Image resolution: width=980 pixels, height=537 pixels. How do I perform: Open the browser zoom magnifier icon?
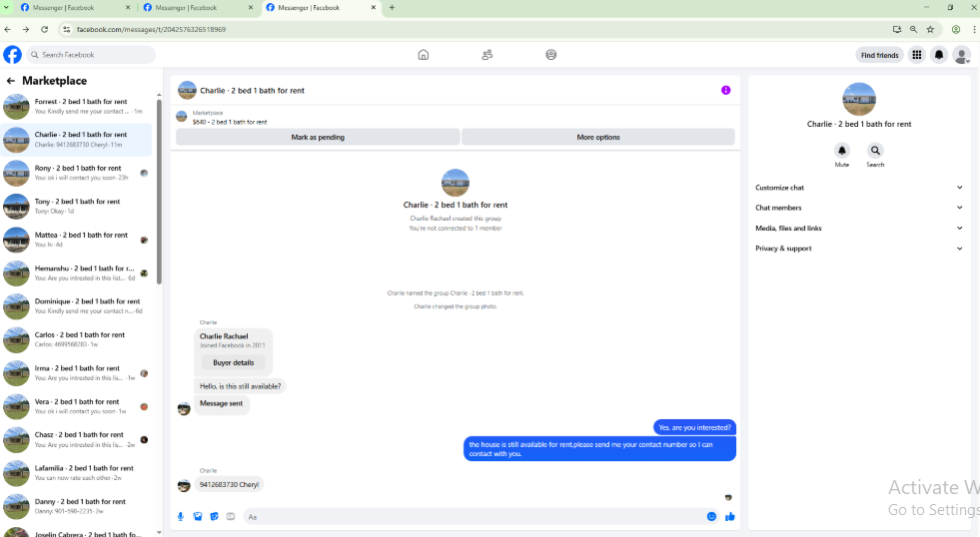pyautogui.click(x=913, y=29)
